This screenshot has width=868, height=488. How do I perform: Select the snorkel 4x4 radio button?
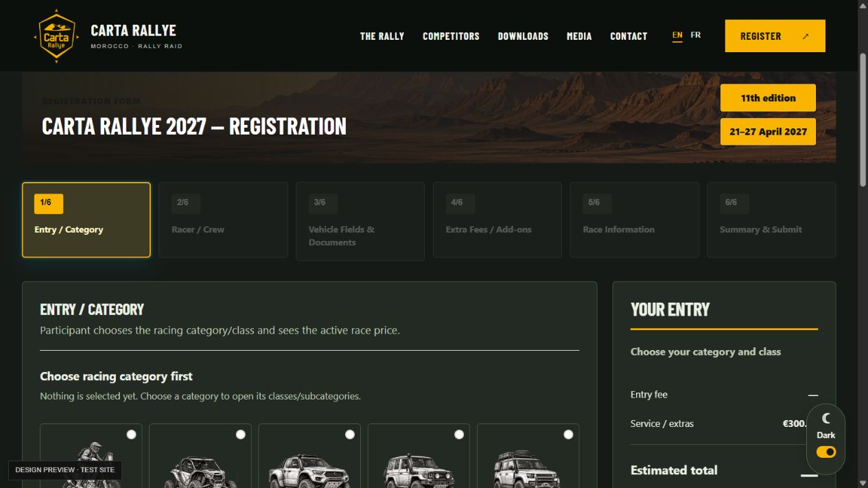(459, 434)
